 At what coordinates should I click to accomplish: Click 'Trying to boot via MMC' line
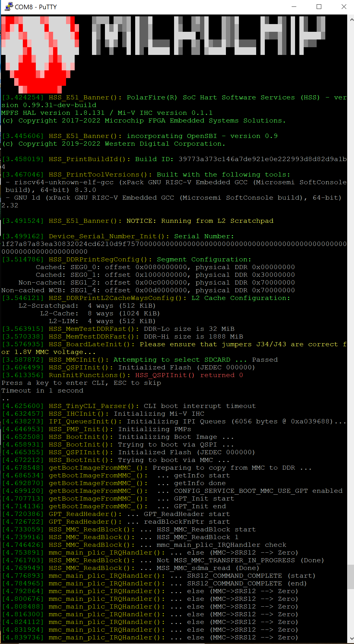[174, 460]
